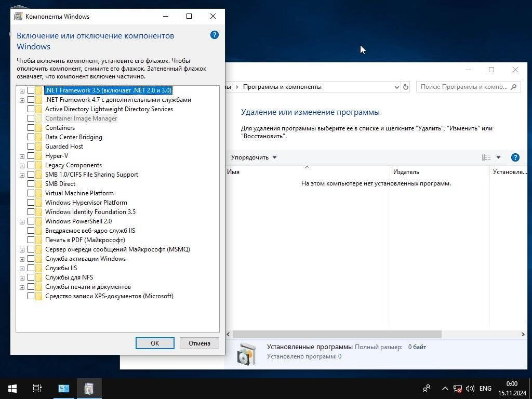Click the view options icon in the Programs toolbar

point(486,157)
